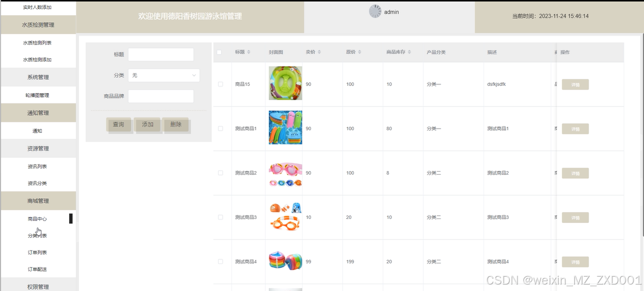
Task: Click the kickboard thumbnail of 测试商品1
Action: click(x=285, y=127)
